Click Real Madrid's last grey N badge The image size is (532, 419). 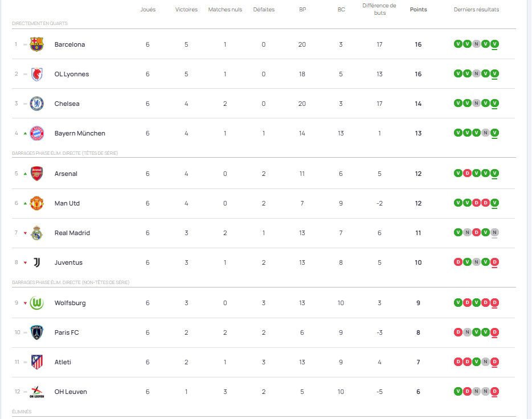pyautogui.click(x=494, y=233)
